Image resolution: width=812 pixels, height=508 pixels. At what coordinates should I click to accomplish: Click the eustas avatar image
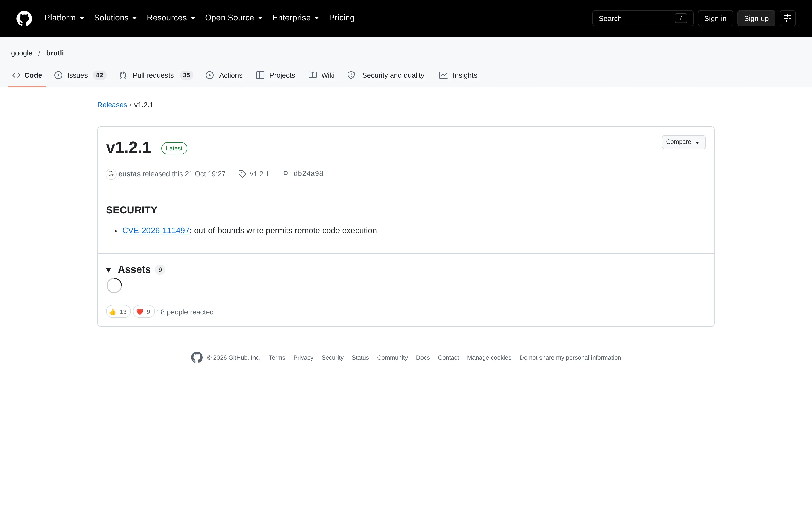pyautogui.click(x=111, y=174)
